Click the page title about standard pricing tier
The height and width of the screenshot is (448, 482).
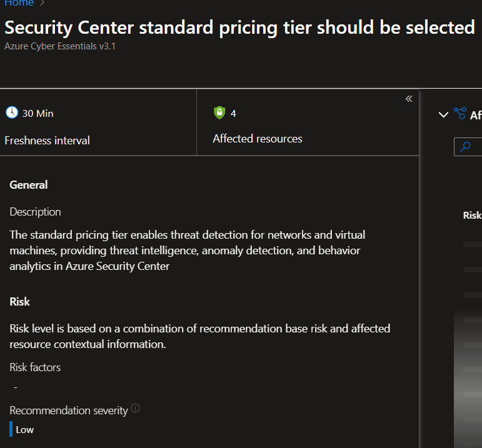pyautogui.click(x=239, y=27)
